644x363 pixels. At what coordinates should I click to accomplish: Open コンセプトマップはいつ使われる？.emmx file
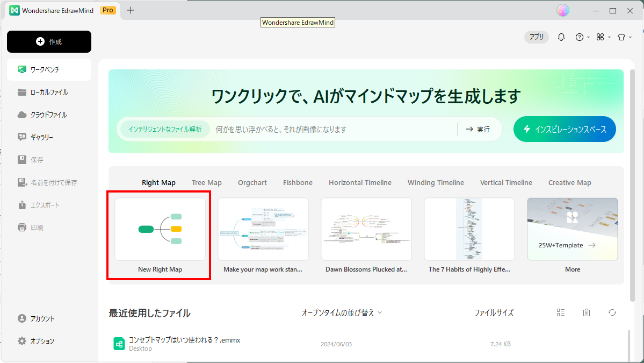click(185, 340)
